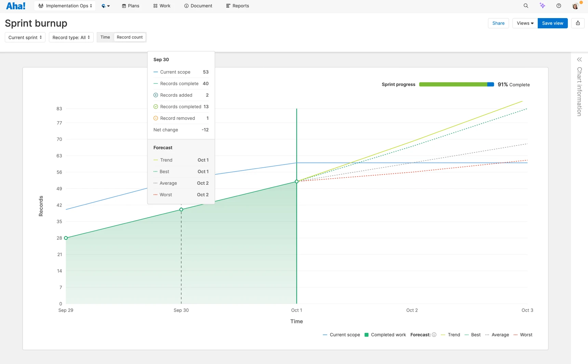Open the navigation history globe icon
This screenshot has height=364, width=588.
(106, 6)
